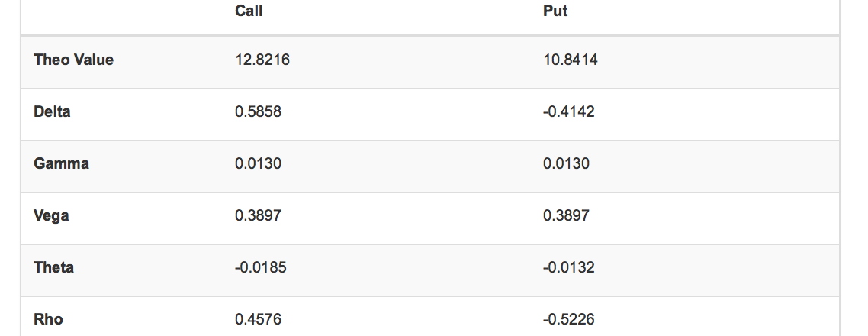Click the put theo value 10.8414
This screenshot has width=868, height=336.
click(x=570, y=60)
